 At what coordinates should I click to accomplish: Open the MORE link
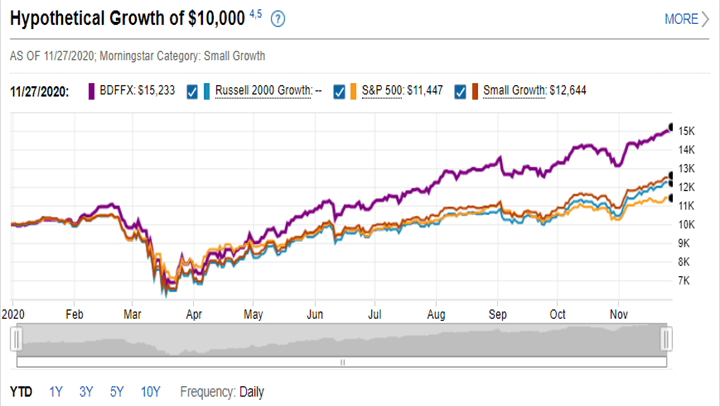[x=680, y=19]
